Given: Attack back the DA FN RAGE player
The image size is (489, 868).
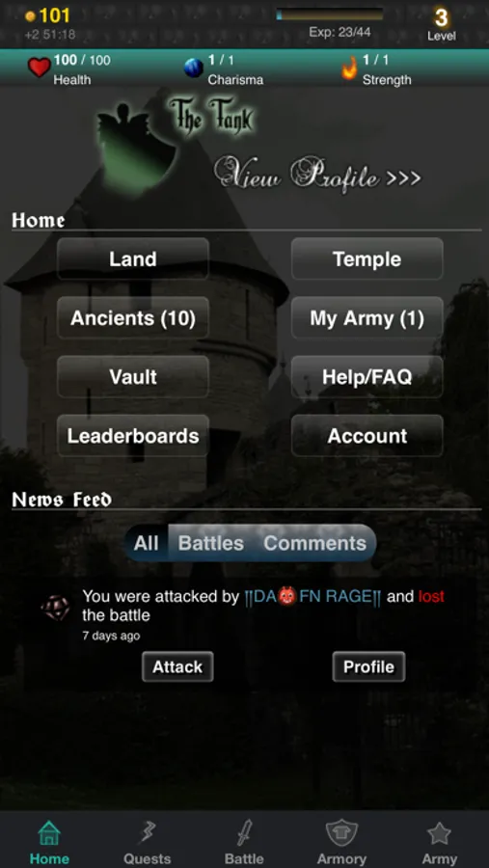Looking at the screenshot, I should tap(177, 666).
